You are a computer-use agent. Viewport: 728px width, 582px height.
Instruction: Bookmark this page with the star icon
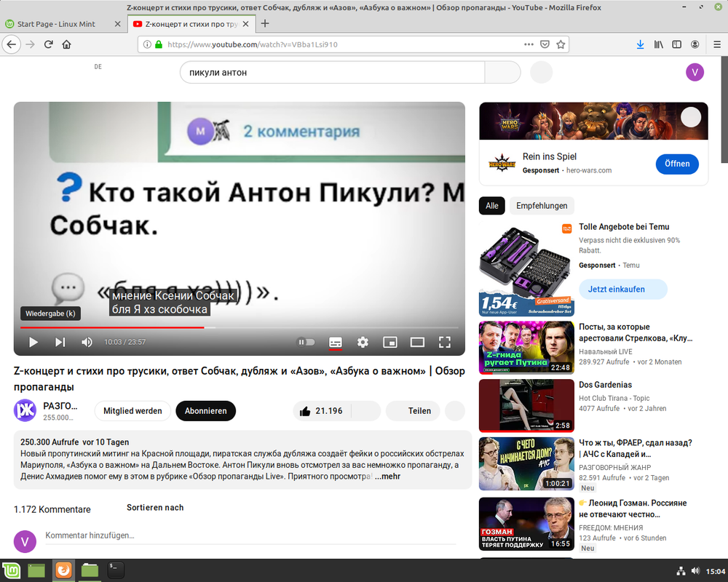(561, 44)
